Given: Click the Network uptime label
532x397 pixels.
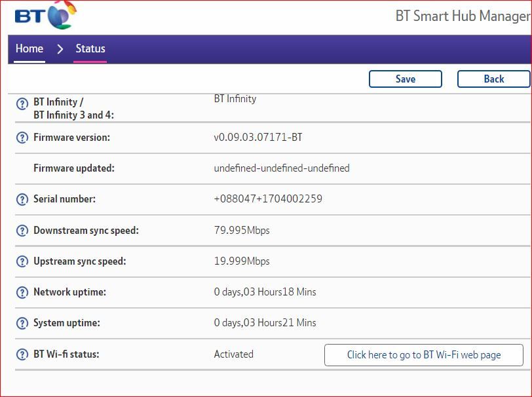Looking at the screenshot, I should (69, 292).
